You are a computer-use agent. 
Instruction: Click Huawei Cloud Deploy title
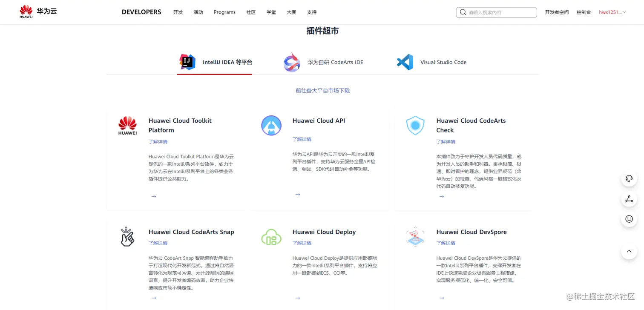point(324,232)
